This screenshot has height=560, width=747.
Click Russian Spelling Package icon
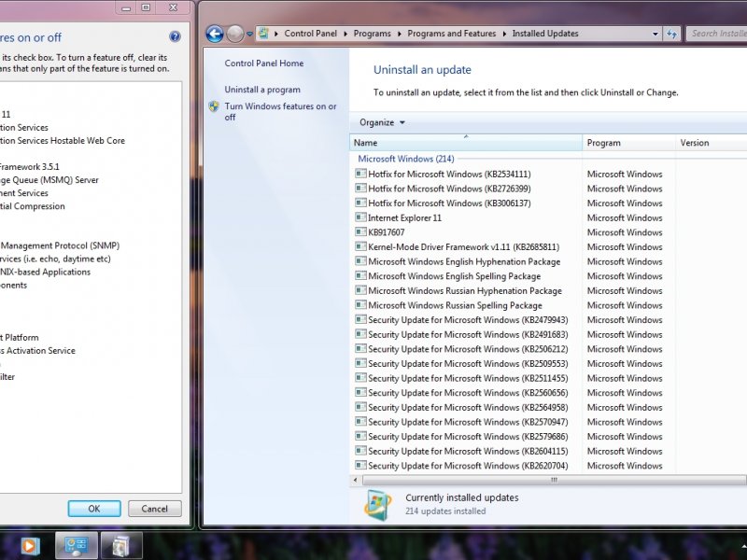pos(360,305)
